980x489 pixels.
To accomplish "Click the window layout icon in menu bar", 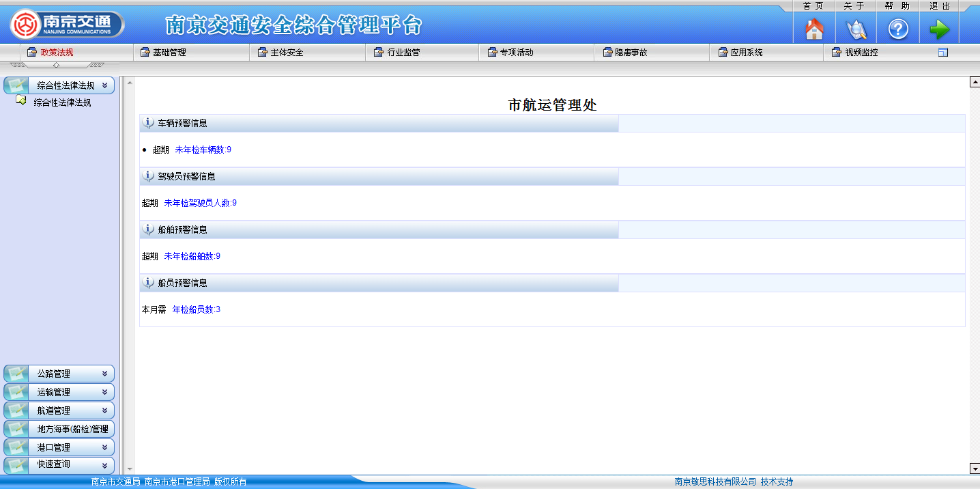I will [943, 53].
